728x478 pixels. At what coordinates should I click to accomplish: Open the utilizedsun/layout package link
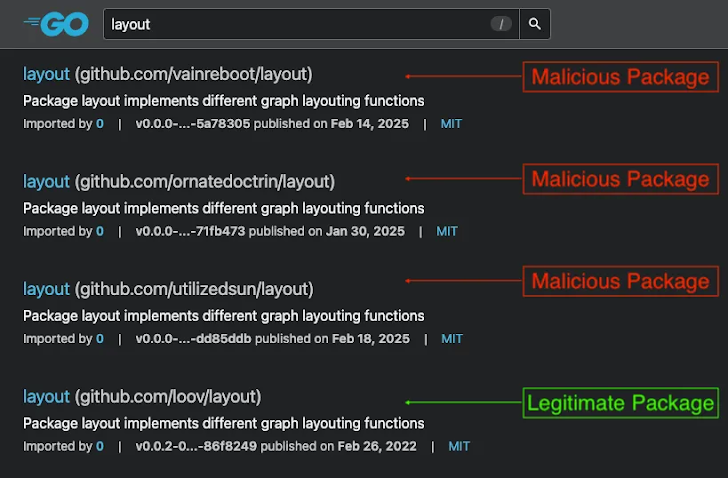168,289
